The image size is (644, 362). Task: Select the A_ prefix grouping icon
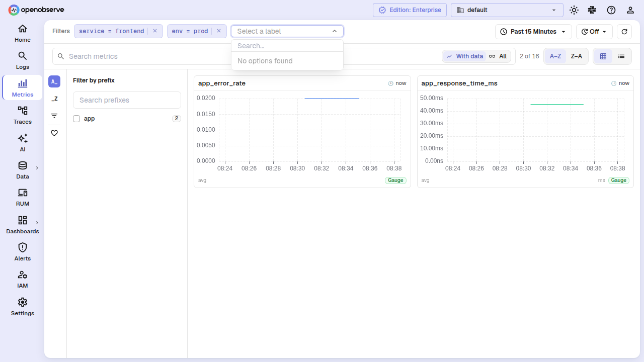54,81
